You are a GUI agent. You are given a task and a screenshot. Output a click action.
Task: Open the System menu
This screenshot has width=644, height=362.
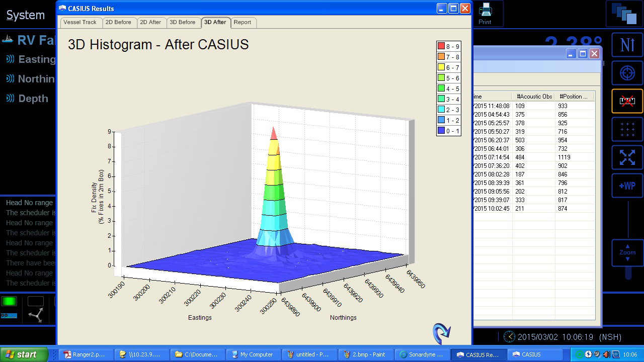[x=25, y=15]
